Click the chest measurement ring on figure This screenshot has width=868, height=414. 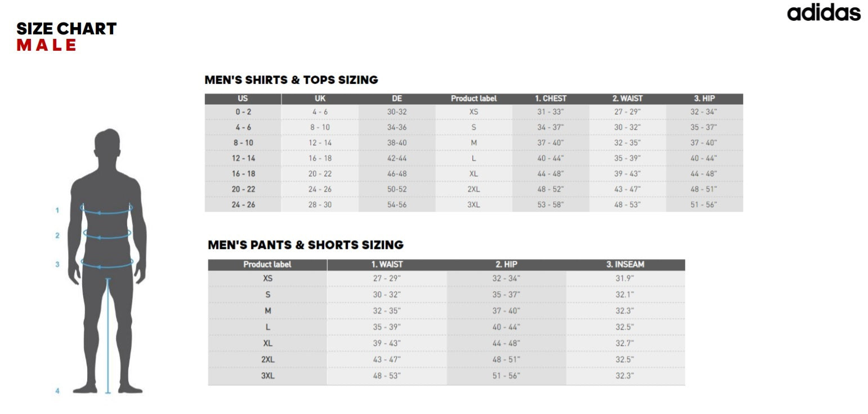(107, 210)
